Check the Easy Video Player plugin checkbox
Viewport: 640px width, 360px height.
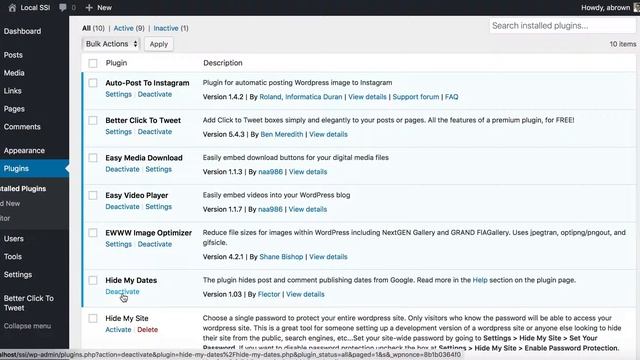[x=93, y=196]
